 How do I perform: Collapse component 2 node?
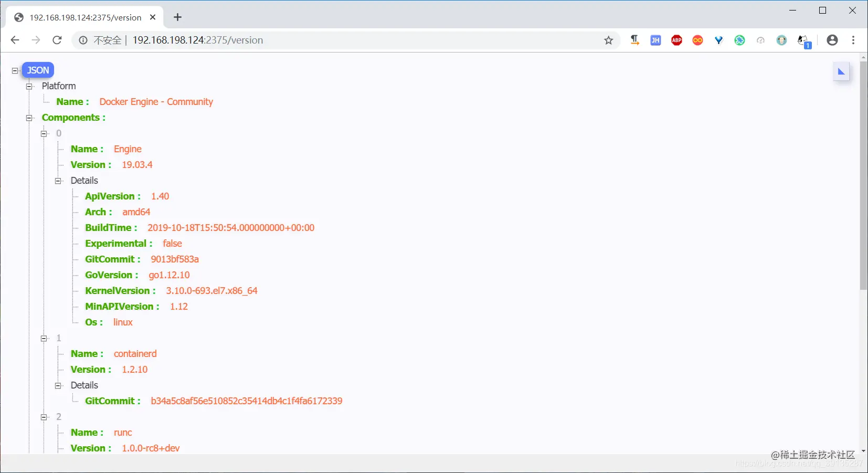tap(44, 417)
